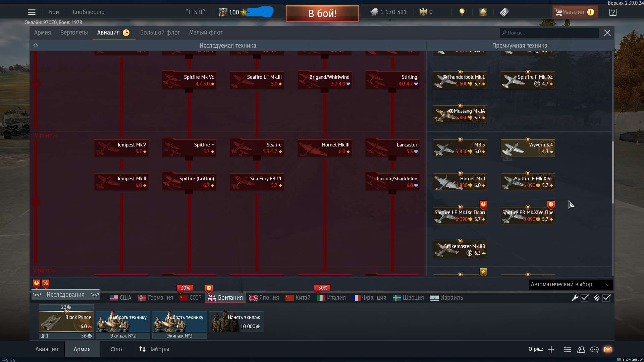Hire a crew for 10 000
The image size is (644, 362).
[236, 322]
